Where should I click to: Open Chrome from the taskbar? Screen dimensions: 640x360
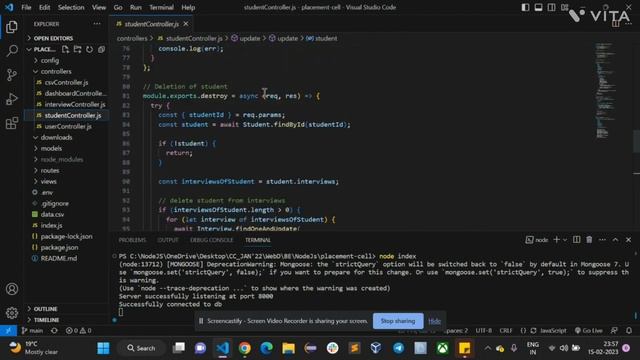[244, 348]
